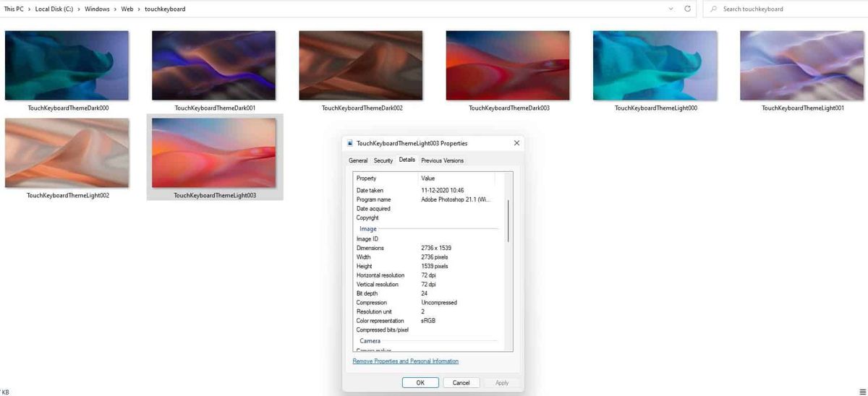Switch to General tab in Properties
The image size is (868, 396).
[358, 160]
